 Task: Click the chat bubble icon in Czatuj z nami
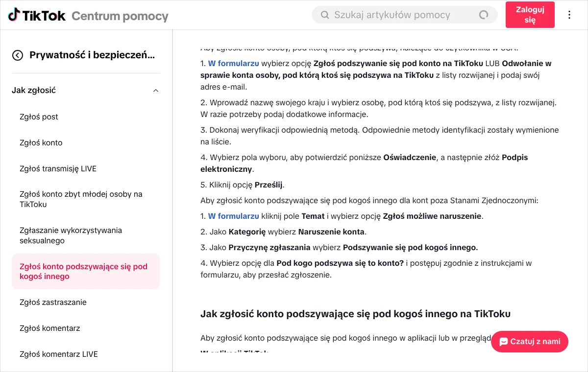tap(503, 342)
